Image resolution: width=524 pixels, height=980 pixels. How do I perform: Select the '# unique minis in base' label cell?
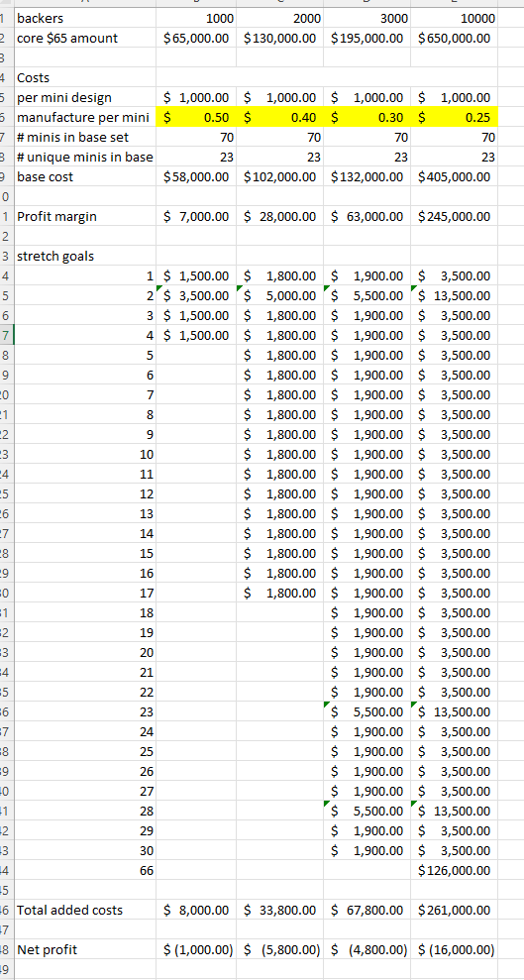[x=85, y=157]
